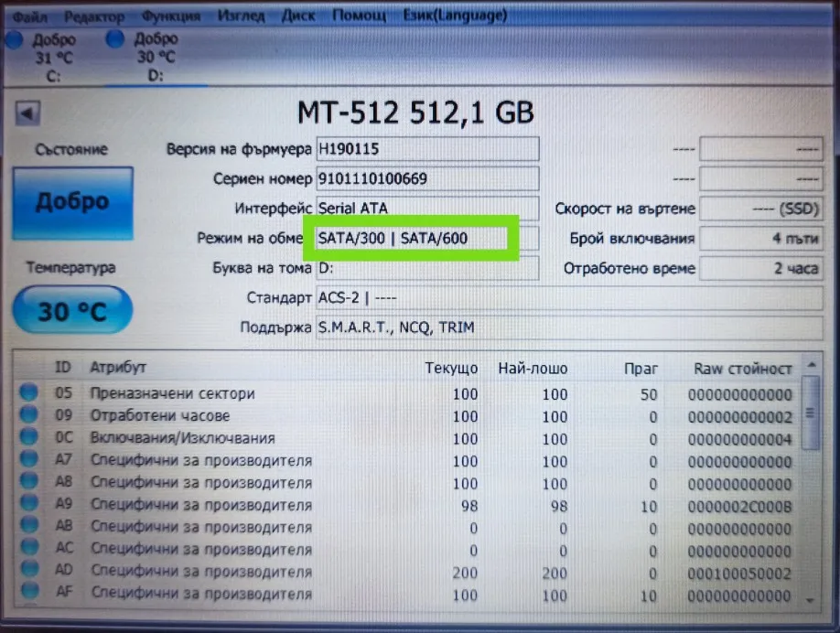Viewport: 840px width, 633px height.
Task: Click the blue Добро health status button
Action: 73,202
